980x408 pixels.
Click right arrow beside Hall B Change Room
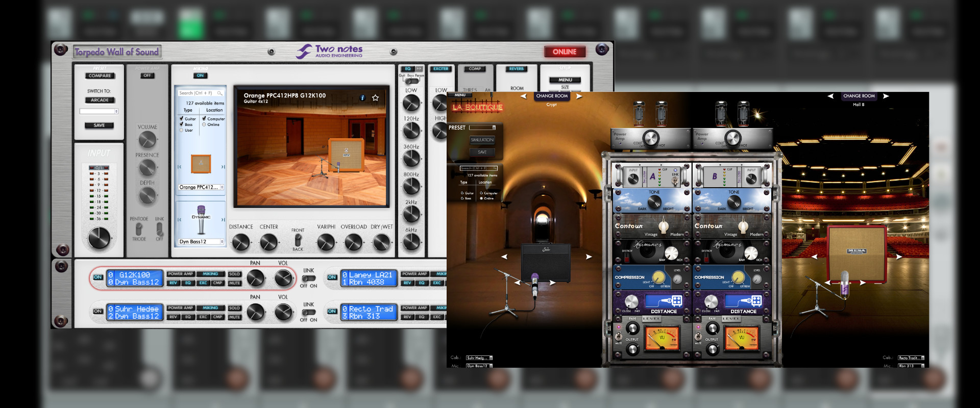886,96
